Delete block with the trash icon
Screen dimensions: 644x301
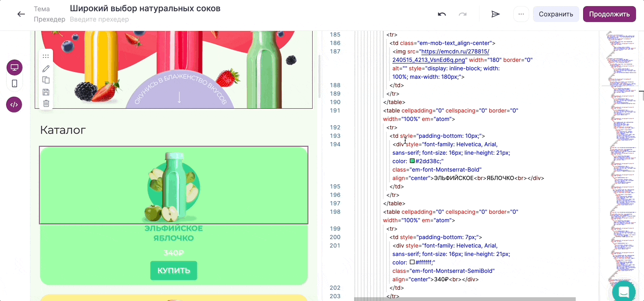[x=46, y=104]
